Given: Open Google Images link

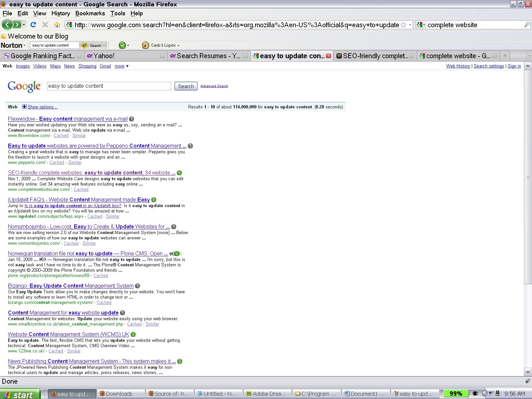Looking at the screenshot, I should (x=23, y=66).
